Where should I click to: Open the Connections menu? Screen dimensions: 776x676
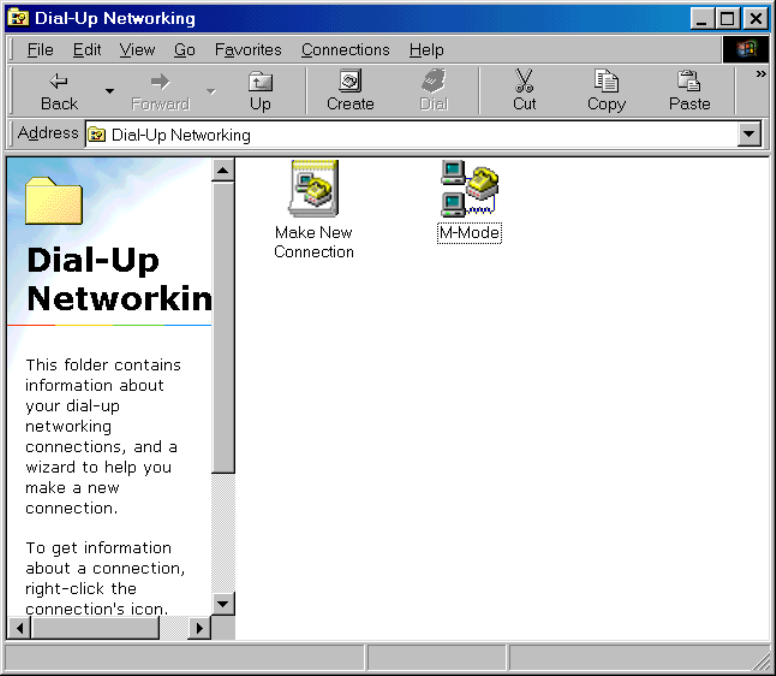pyautogui.click(x=345, y=50)
